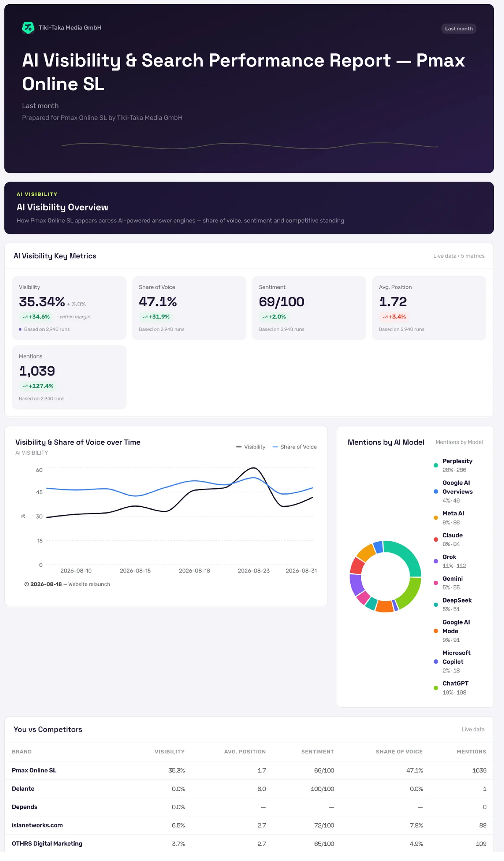The image size is (504, 861).
Task: Sort table by BRAND column header
Action: [22, 752]
